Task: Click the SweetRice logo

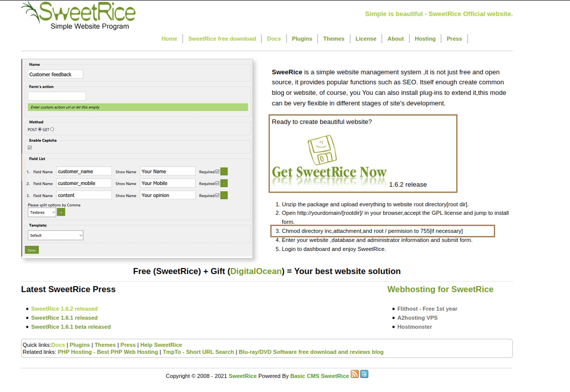Action: coord(78,16)
